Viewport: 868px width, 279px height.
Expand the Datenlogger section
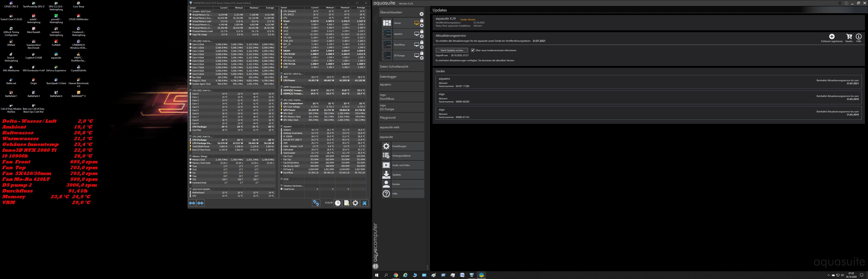[x=401, y=77]
